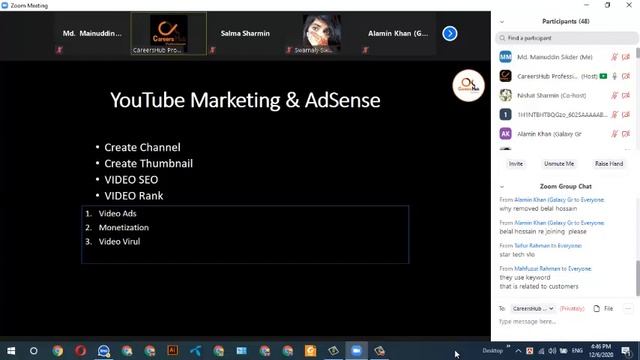This screenshot has height=360, width=640.
Task: Collapse the Zoom Group Chat chevron
Action: tap(502, 187)
